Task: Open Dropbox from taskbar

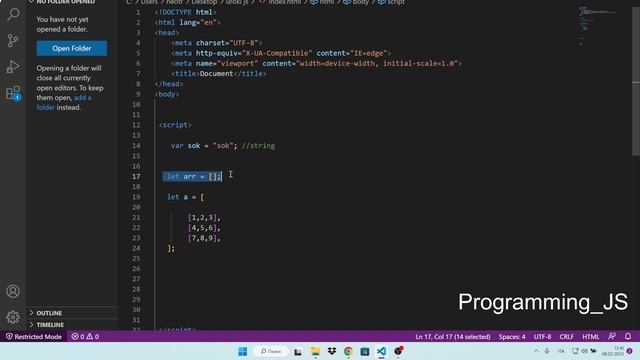Action: [332, 351]
